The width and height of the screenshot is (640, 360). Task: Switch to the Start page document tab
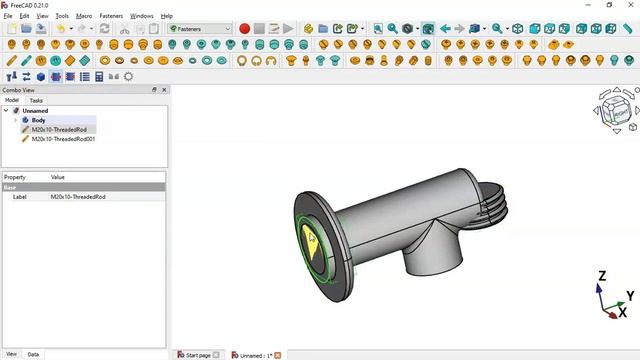[x=198, y=355]
